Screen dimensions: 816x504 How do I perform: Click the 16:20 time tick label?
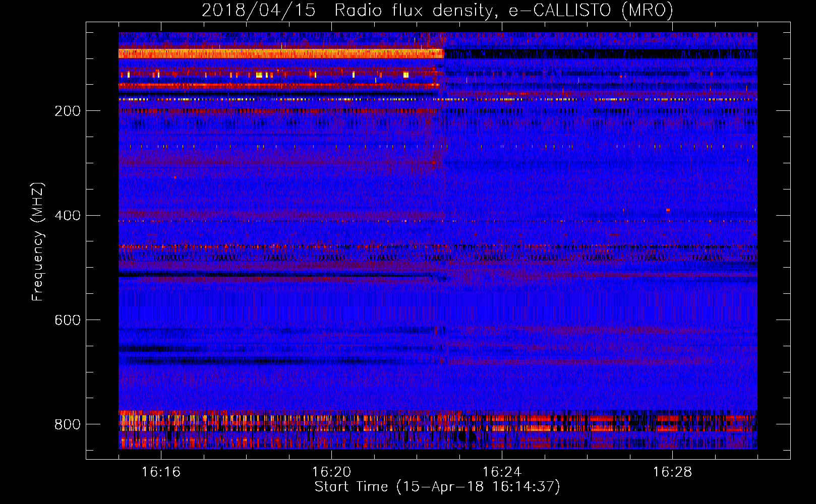[331, 472]
